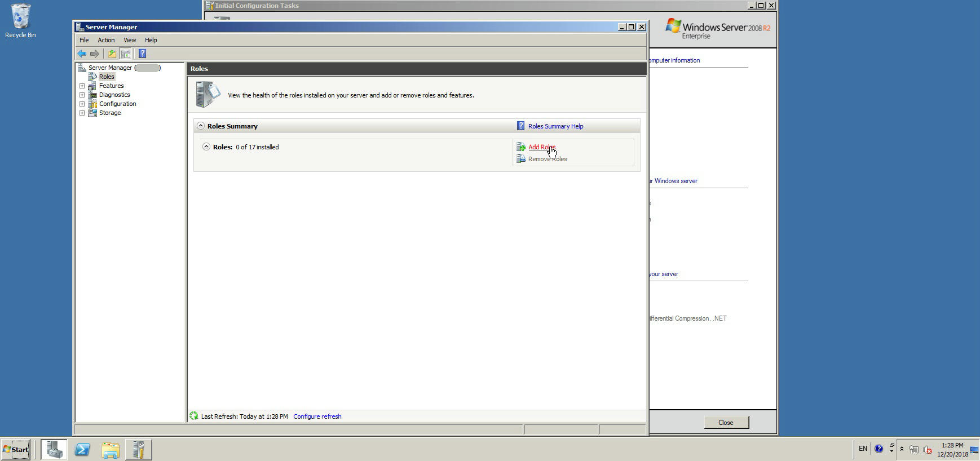The image size is (980, 461).
Task: Click the network status tray icon
Action: click(x=914, y=450)
